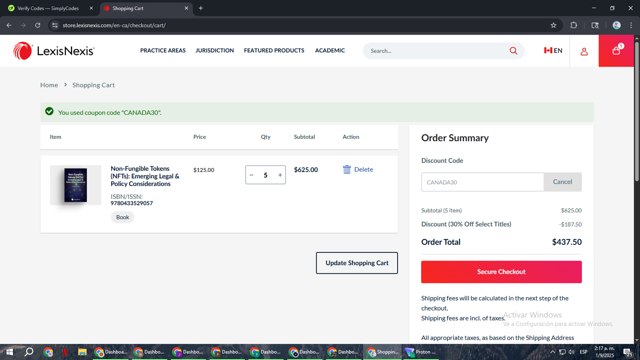The image size is (640, 360).
Task: Click the browser back arrow
Action: [9, 25]
